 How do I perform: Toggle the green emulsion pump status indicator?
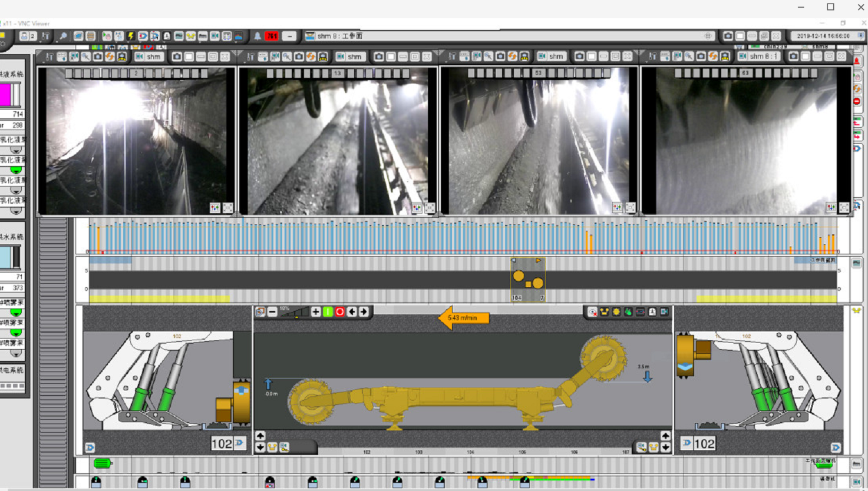tap(16, 170)
